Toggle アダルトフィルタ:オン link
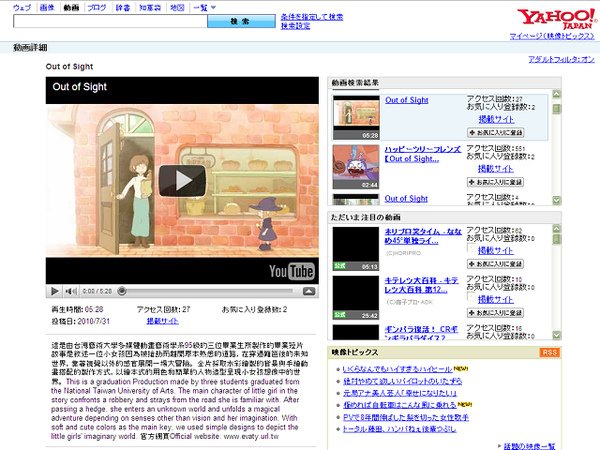Viewport: 600px width, 450px height. click(561, 59)
